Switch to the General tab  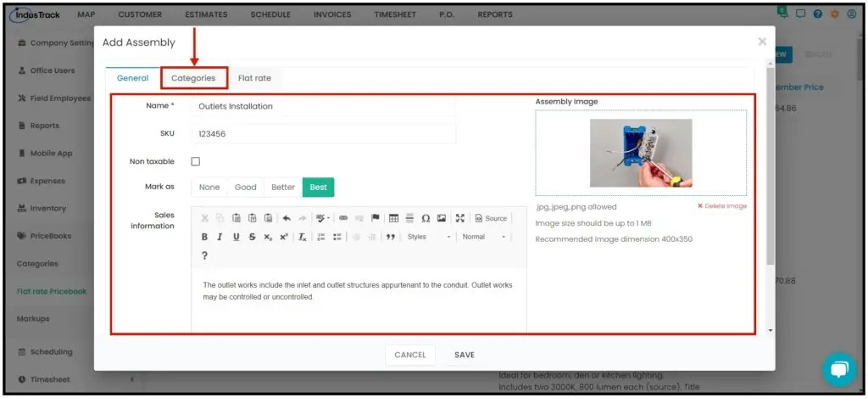133,78
